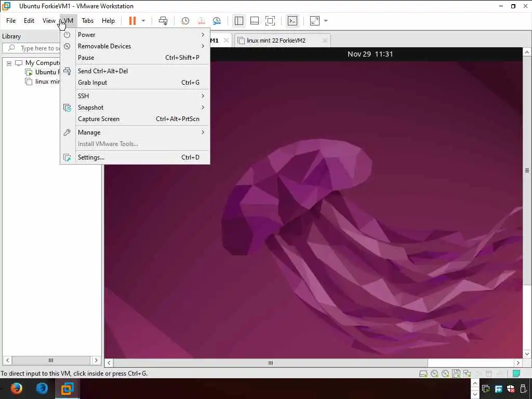
Task: Click the library scrollbar's left arrow
Action: [7, 361]
